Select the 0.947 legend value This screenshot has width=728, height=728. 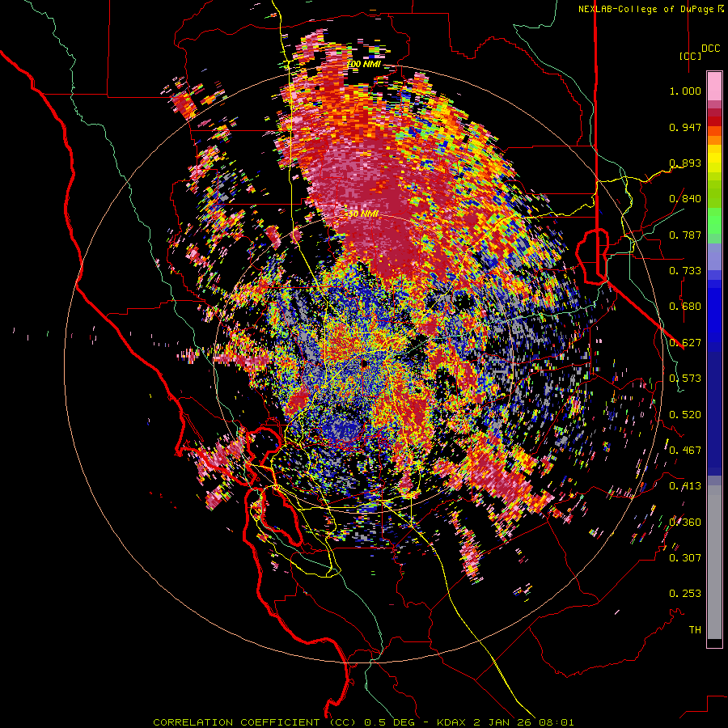[x=685, y=127]
